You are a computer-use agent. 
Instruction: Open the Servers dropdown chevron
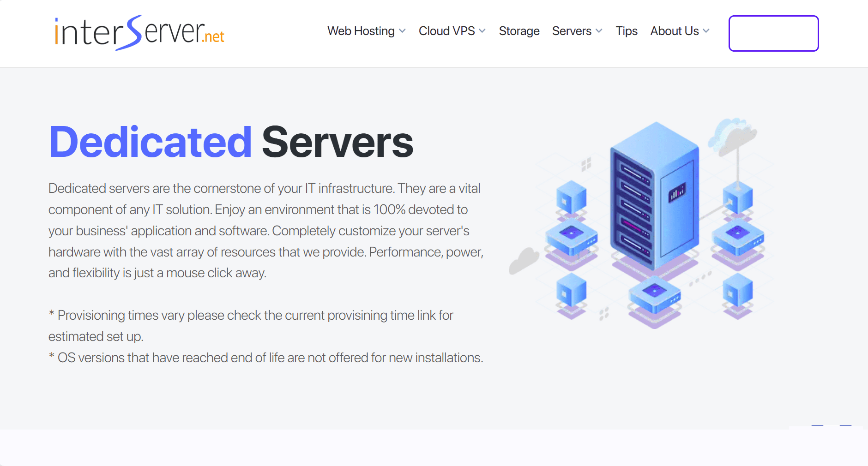click(x=599, y=31)
